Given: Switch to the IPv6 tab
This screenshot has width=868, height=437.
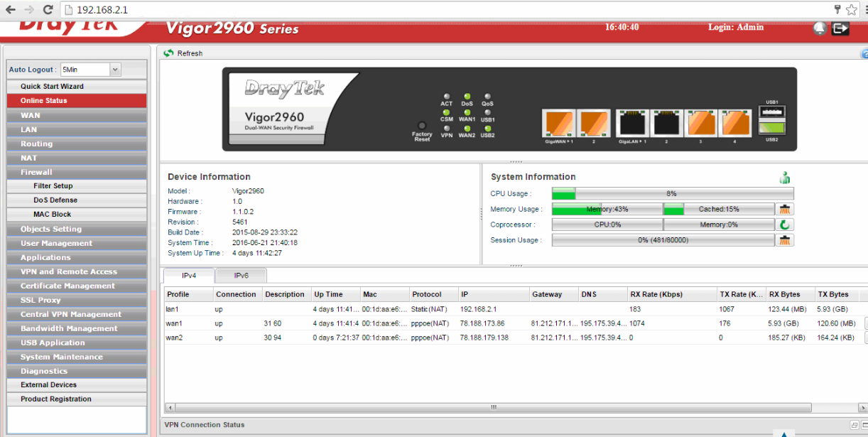Looking at the screenshot, I should tap(241, 276).
